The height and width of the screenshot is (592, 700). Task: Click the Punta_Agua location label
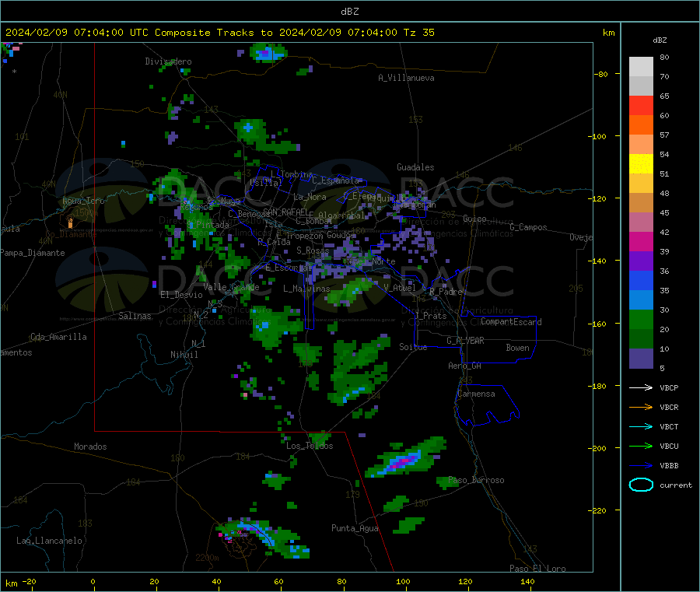tap(355, 528)
